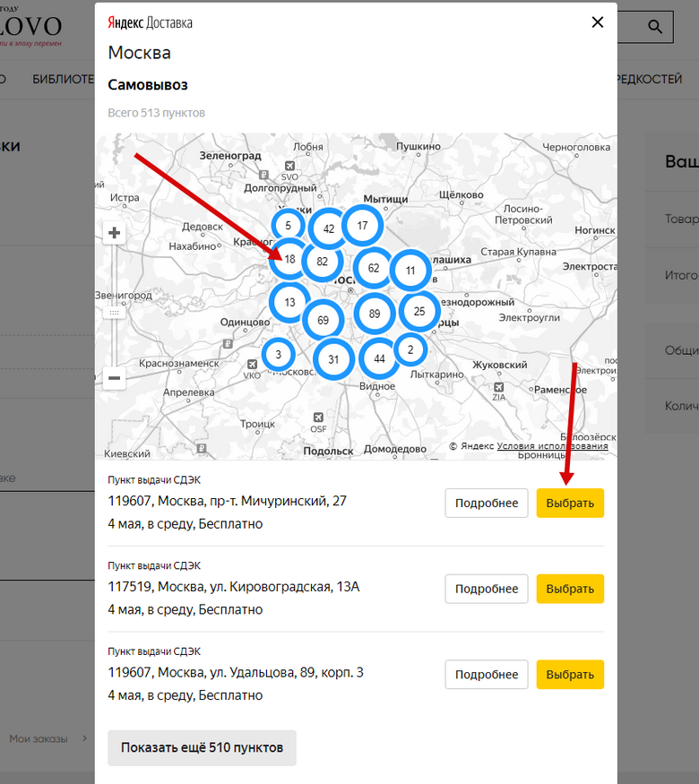Click Выбрать for Кировоградская, 13А point
This screenshot has width=699, height=784.
(570, 589)
